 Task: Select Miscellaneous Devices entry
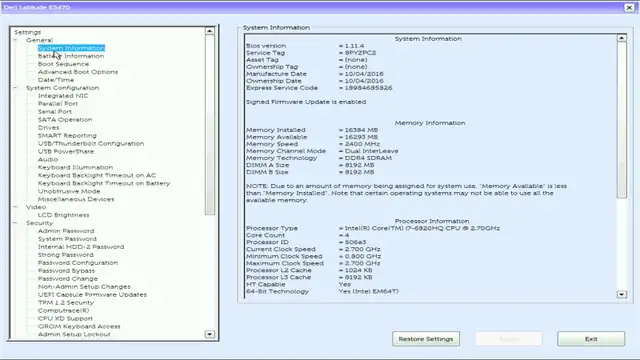click(x=76, y=199)
